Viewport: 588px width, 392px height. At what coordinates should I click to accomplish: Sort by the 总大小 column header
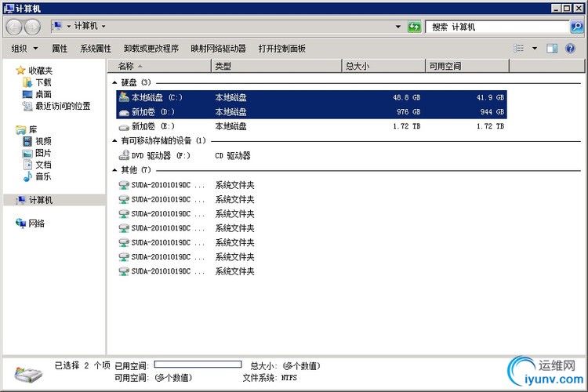pos(384,66)
